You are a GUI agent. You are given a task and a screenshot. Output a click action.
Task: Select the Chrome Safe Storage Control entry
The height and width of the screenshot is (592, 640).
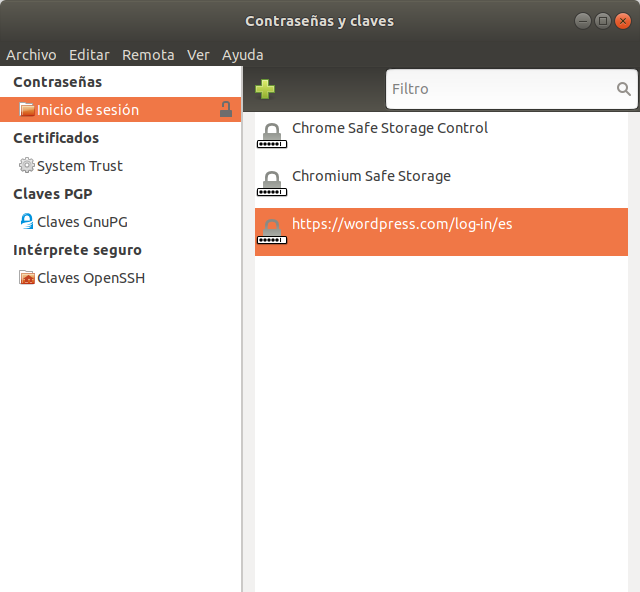390,129
